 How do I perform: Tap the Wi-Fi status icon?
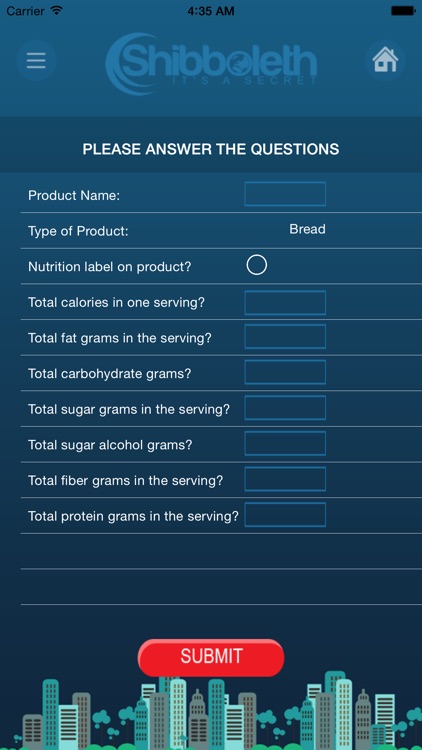point(57,10)
